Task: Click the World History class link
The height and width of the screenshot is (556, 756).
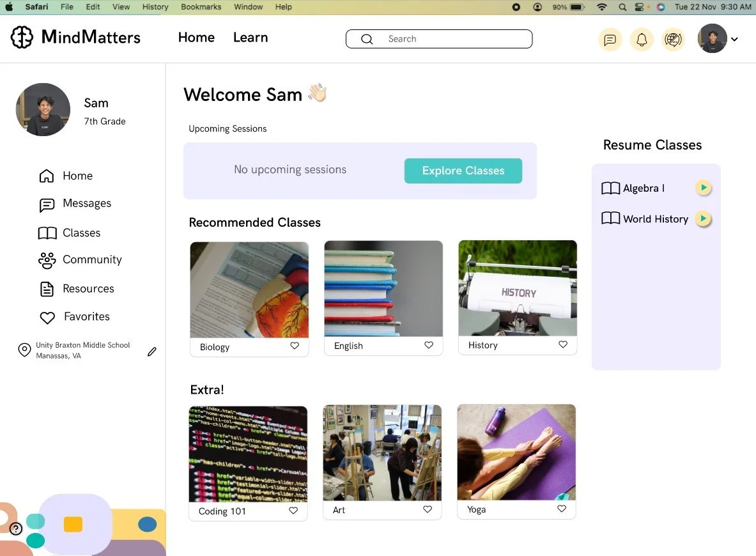Action: [x=656, y=219]
